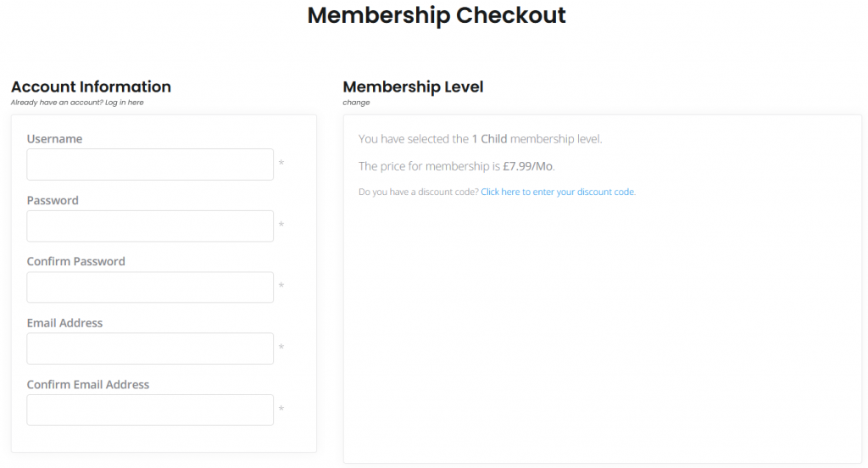Image resolution: width=868 pixels, height=468 pixels.
Task: Select the Confirm Password text box
Action: coord(150,287)
